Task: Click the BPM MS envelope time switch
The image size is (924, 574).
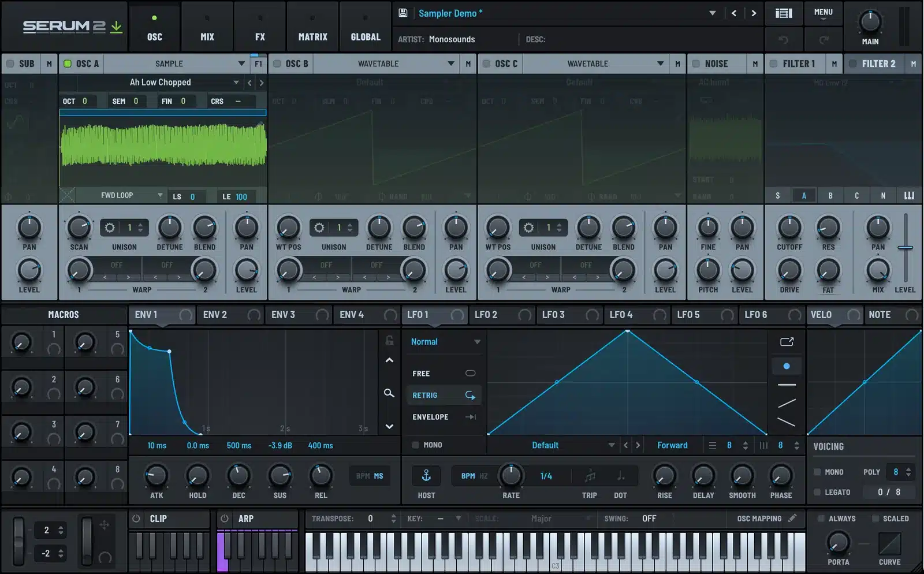Action: [370, 476]
